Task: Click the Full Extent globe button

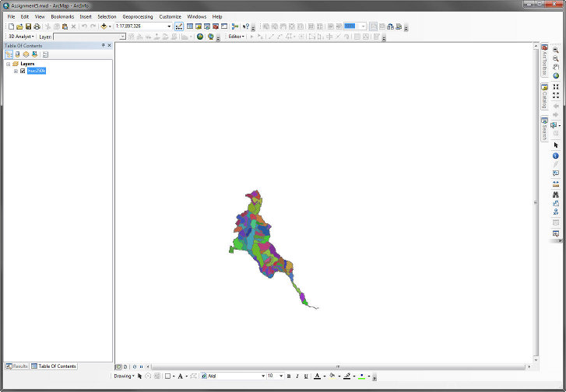Action: [x=556, y=75]
